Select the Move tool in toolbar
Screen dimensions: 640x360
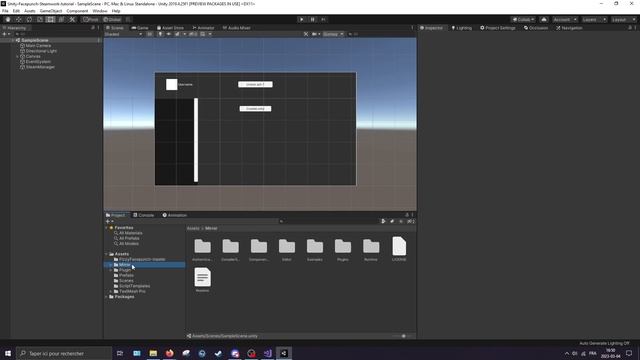18,20
